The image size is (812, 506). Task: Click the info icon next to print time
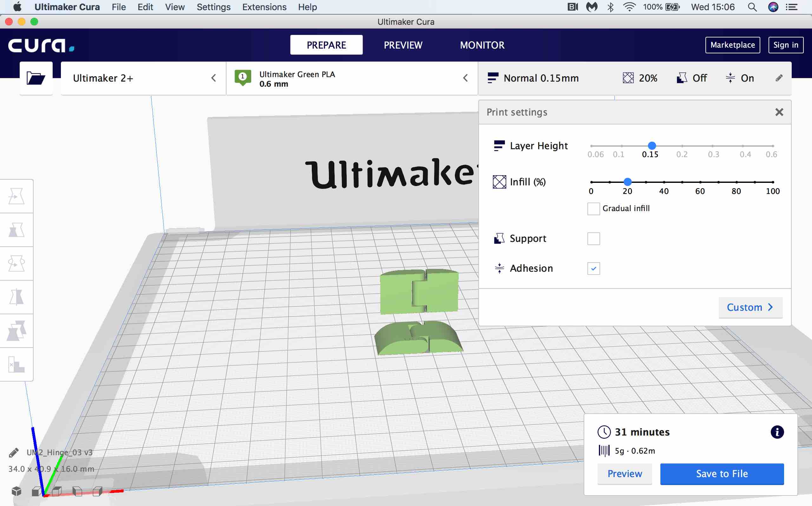pyautogui.click(x=777, y=432)
